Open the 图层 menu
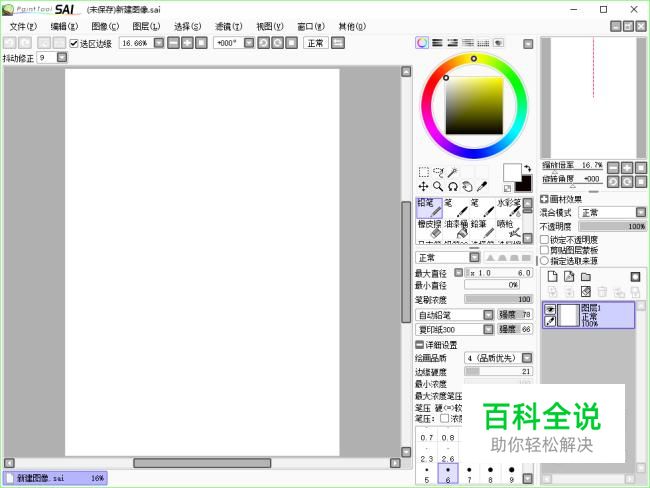This screenshot has height=488, width=650. [146, 27]
